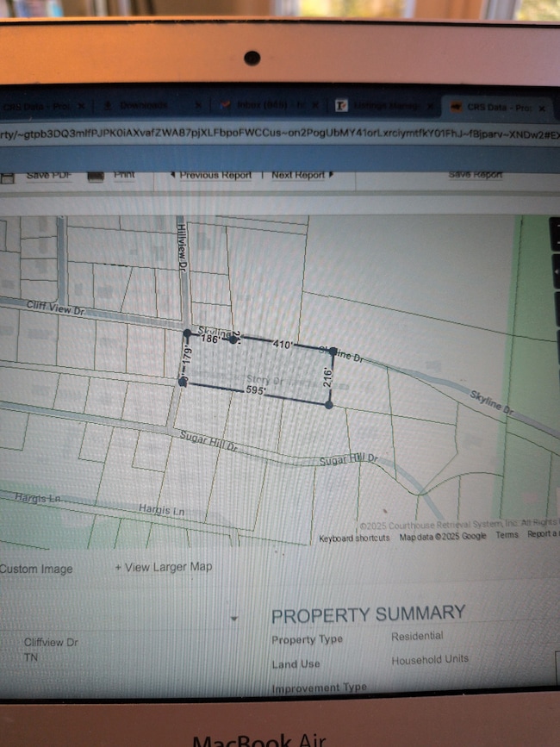Image resolution: width=560 pixels, height=747 pixels.
Task: Click the parcel's northwest corner marker at Hillview Dr
Action: pyautogui.click(x=187, y=333)
